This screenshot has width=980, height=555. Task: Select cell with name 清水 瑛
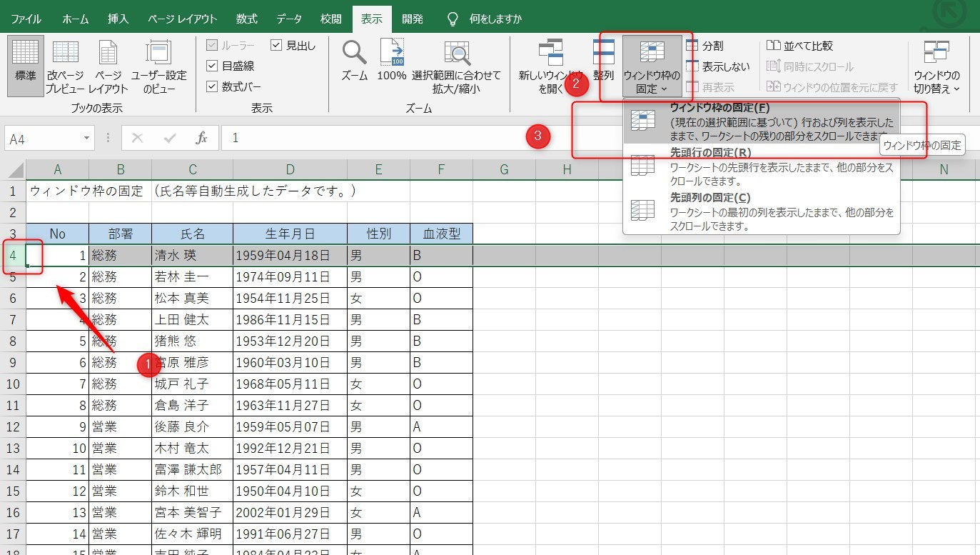coord(192,255)
